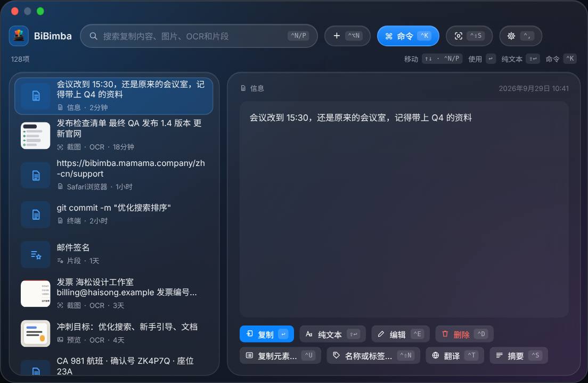Click the 摘要 summary button
The height and width of the screenshot is (383, 588).
click(x=519, y=355)
